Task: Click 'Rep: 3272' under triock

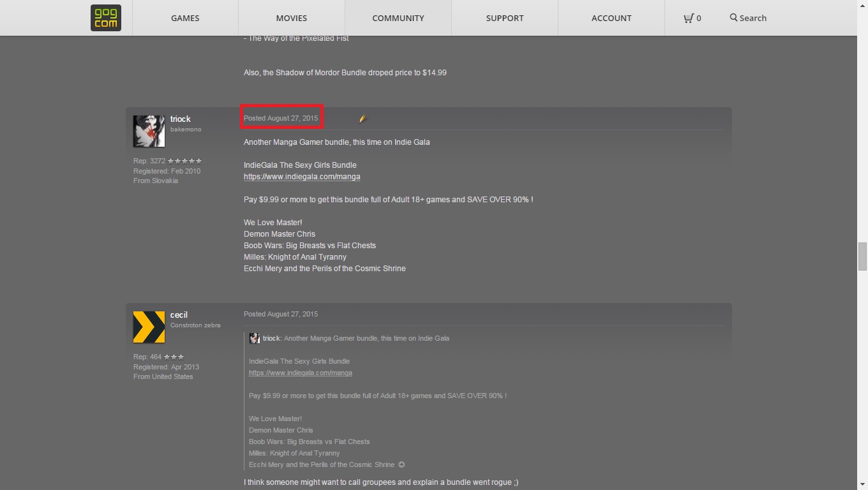Action: point(149,161)
